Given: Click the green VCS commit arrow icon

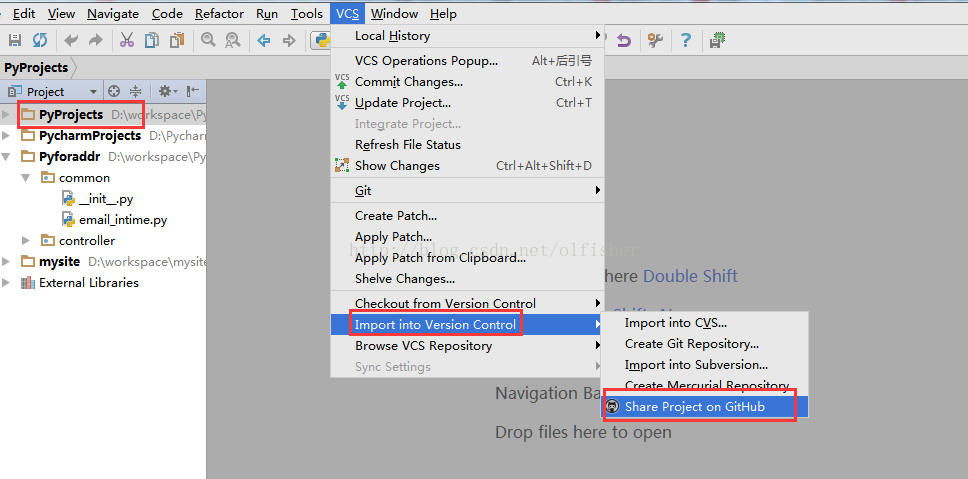Looking at the screenshot, I should pyautogui.click(x=341, y=81).
